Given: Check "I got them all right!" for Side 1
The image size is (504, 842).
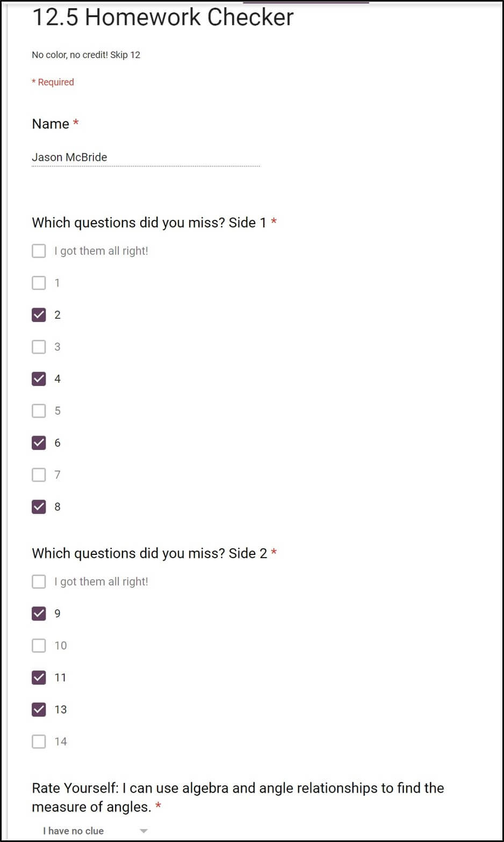Looking at the screenshot, I should (x=39, y=251).
